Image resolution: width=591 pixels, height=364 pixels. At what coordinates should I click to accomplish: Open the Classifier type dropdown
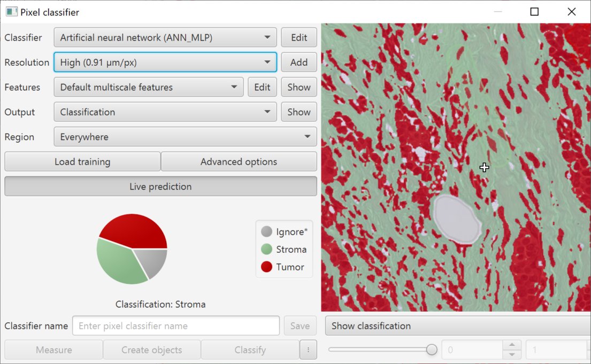click(165, 37)
